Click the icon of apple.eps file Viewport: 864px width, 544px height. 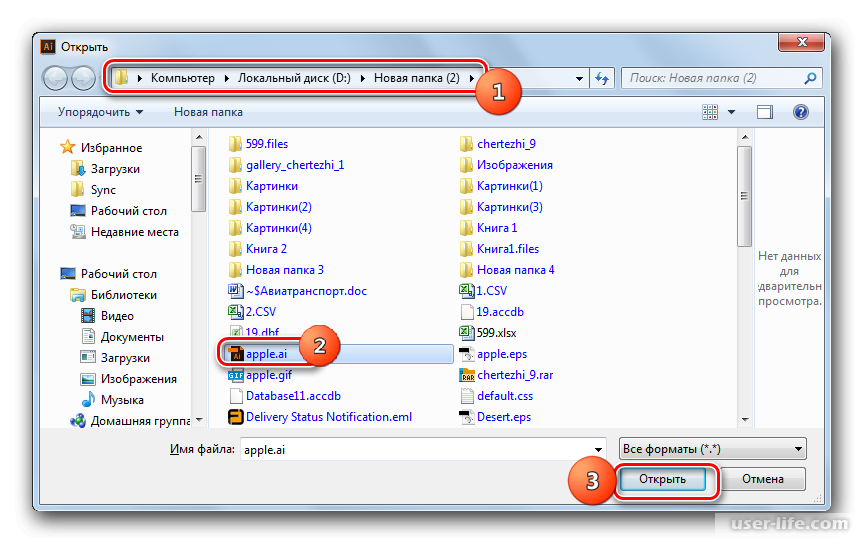pos(467,354)
